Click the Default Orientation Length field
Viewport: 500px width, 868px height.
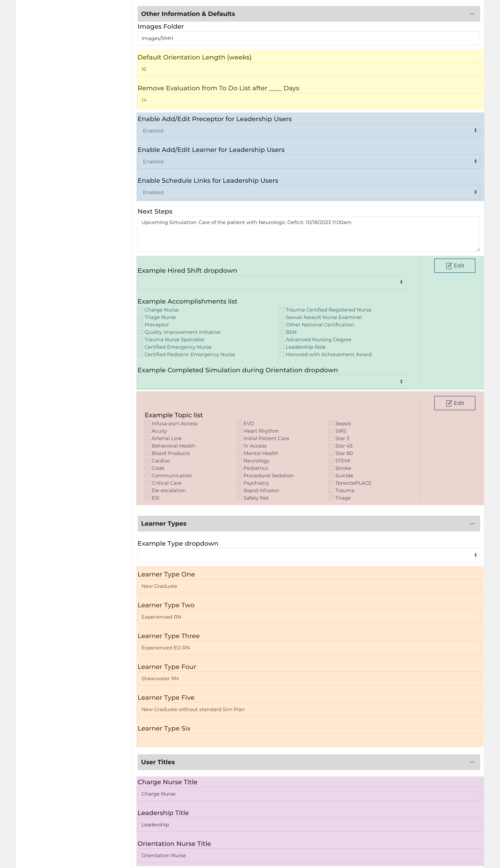tap(308, 69)
